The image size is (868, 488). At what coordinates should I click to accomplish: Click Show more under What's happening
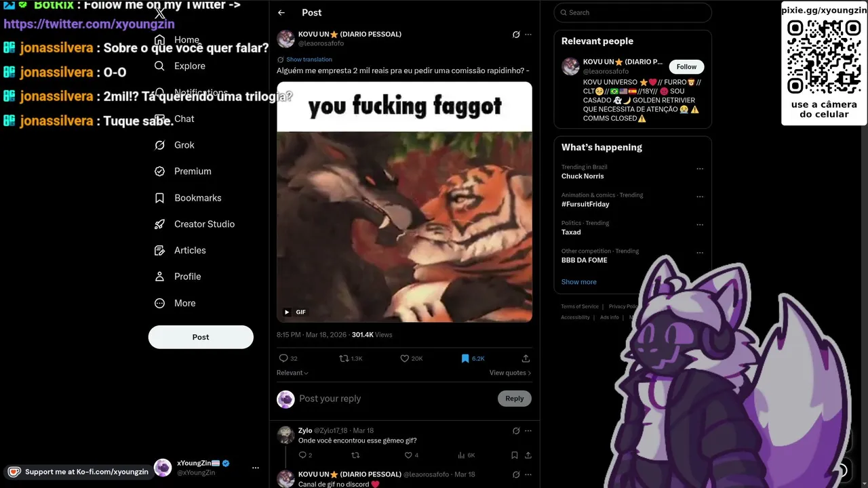pos(579,282)
